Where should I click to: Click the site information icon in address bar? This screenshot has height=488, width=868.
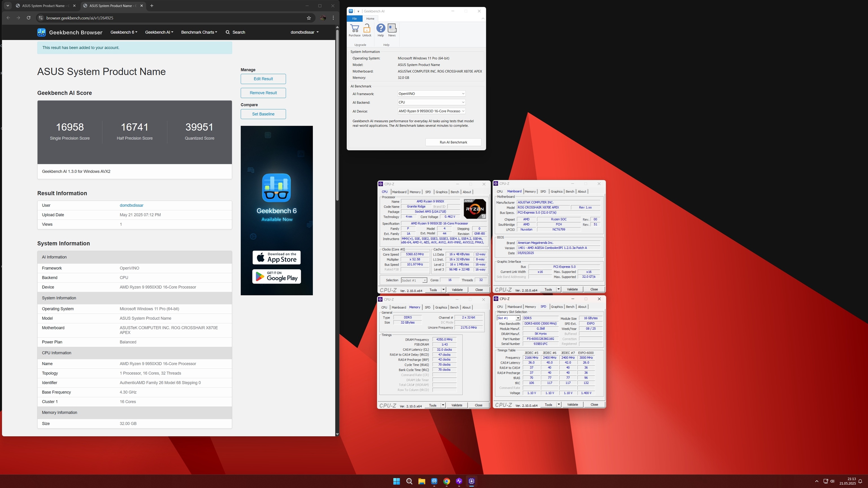(40, 18)
